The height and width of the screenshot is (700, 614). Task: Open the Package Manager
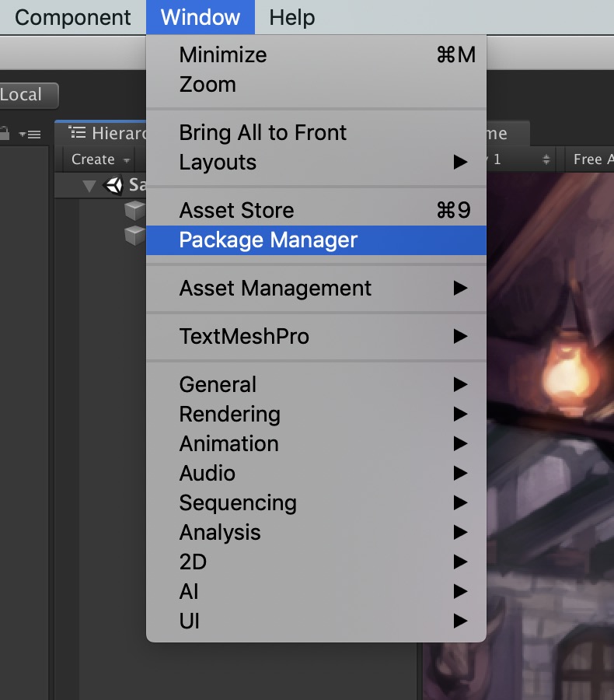tap(316, 240)
